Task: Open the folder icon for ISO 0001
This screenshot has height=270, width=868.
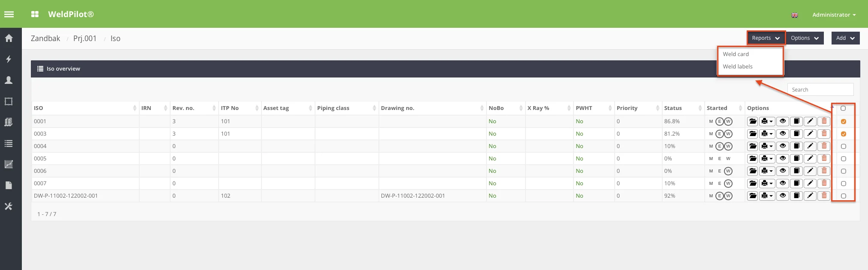Action: 753,122
